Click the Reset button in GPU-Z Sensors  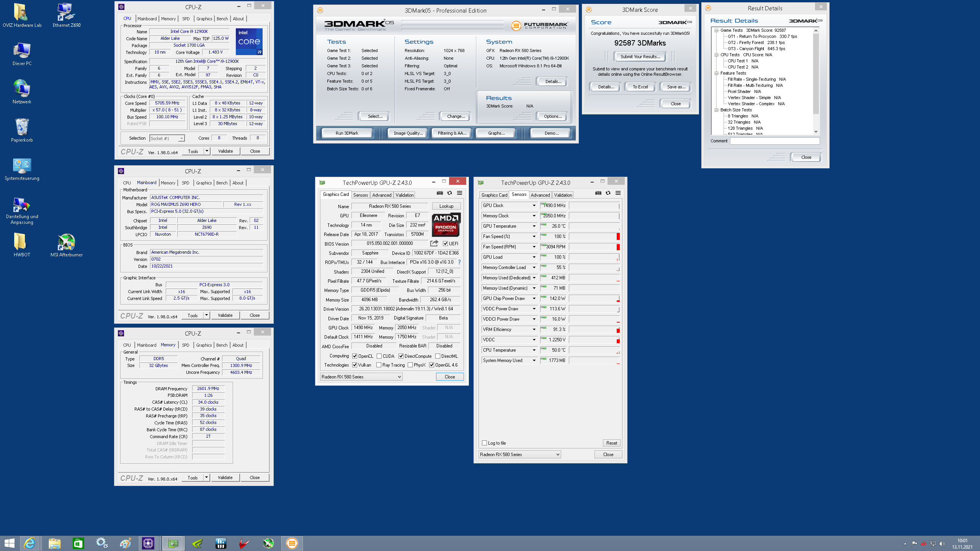[611, 443]
